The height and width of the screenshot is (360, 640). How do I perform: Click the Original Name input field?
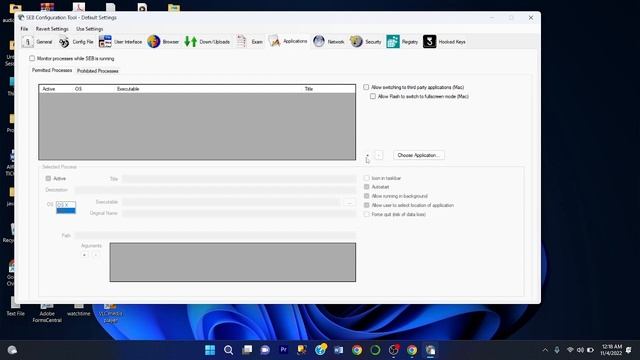[239, 213]
